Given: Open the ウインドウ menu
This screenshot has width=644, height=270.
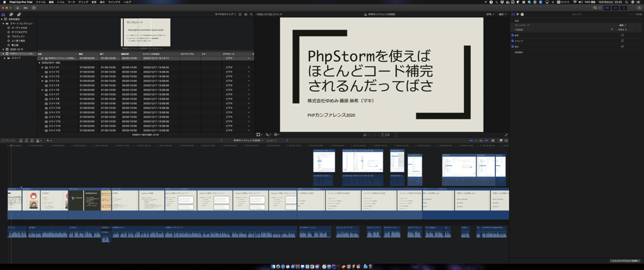Looking at the screenshot, I should 114,2.
